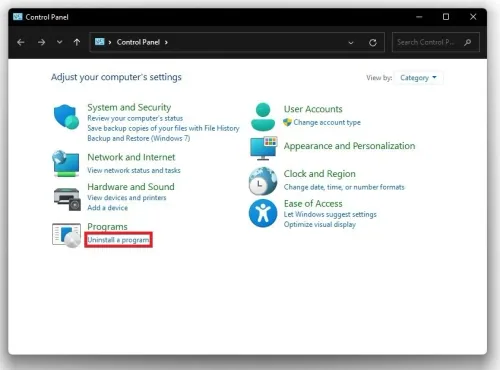
Task: Click the Clock and Region icon
Action: [x=263, y=181]
